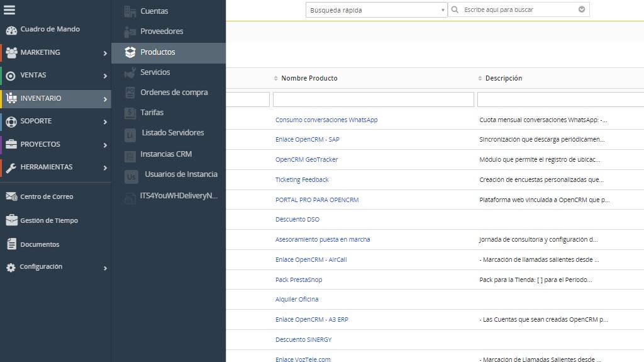Focus the Descripción filter field
Screen dimensions: 644x362
point(560,99)
